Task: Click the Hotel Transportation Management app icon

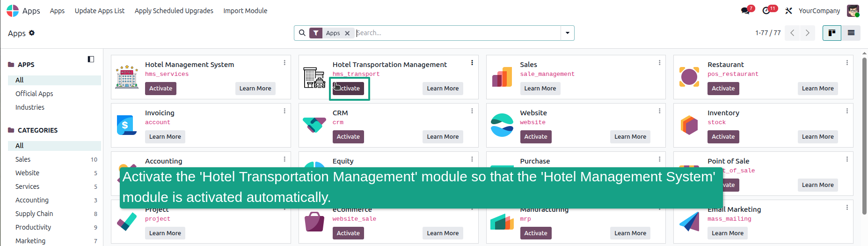Action: tap(314, 77)
